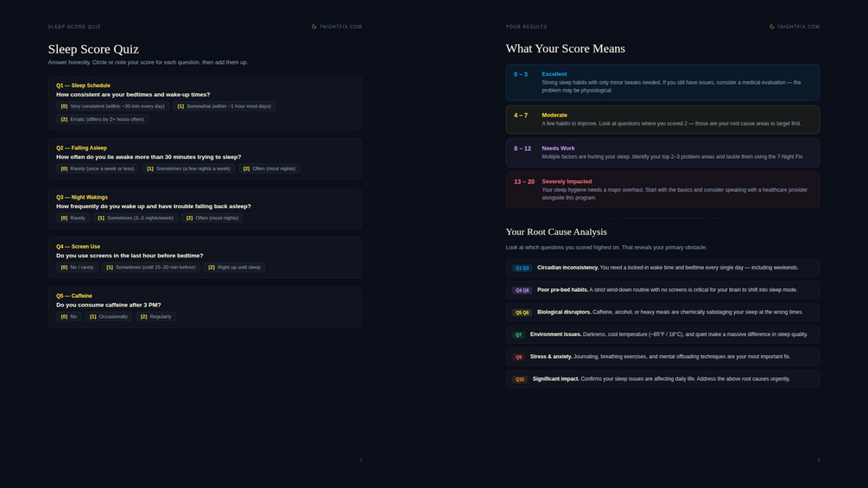
Task: Click the purple Q4 Q8 badge
Action: pyautogui.click(x=522, y=290)
